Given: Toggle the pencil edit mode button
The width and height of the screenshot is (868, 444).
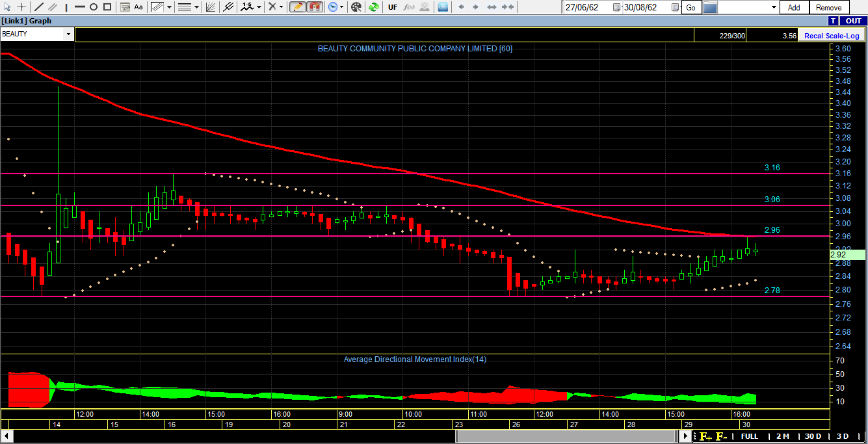Looking at the screenshot, I should 297,7.
